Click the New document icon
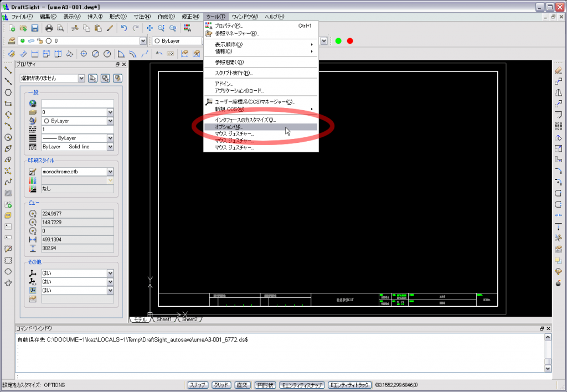This screenshot has height=392, width=567. click(x=12, y=28)
